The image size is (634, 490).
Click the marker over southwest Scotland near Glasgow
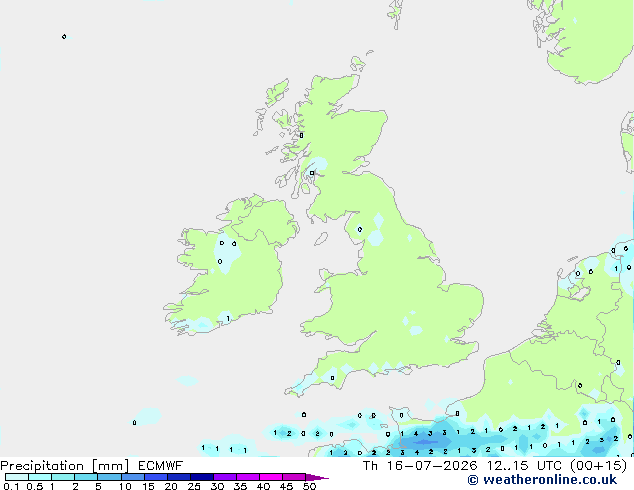(x=312, y=173)
